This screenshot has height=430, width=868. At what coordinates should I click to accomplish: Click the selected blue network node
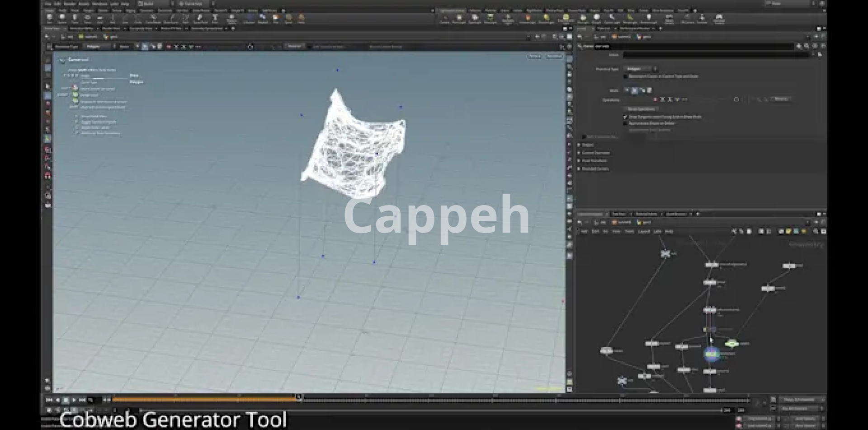pyautogui.click(x=711, y=354)
